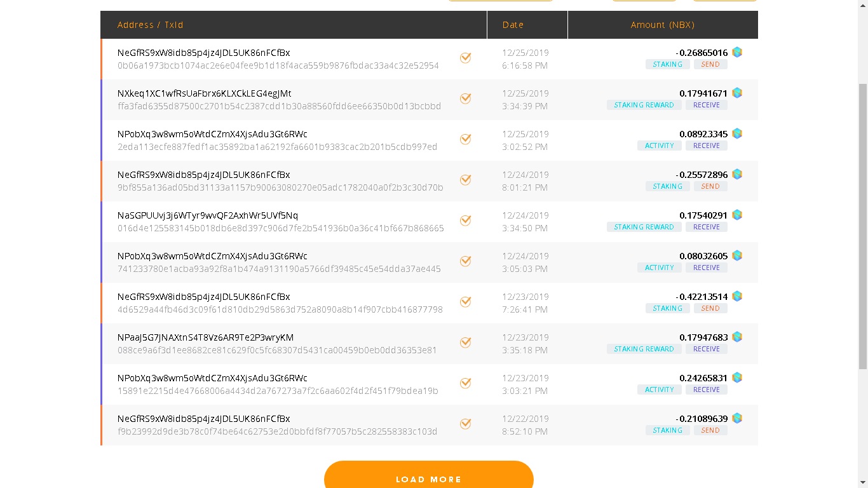This screenshot has width=868, height=488.
Task: Click the confirmed checkmark on the 3:34:39 PM row
Action: pyautogui.click(x=466, y=98)
